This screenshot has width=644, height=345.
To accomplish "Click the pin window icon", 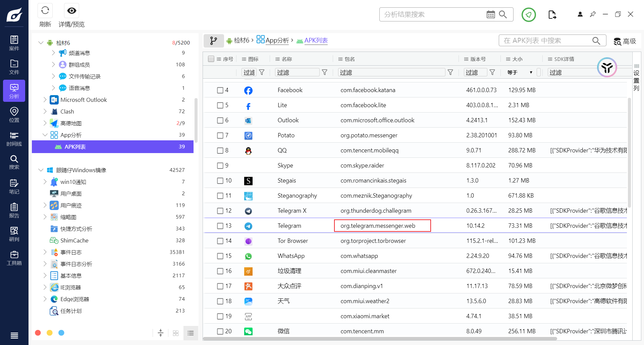I will coord(593,14).
